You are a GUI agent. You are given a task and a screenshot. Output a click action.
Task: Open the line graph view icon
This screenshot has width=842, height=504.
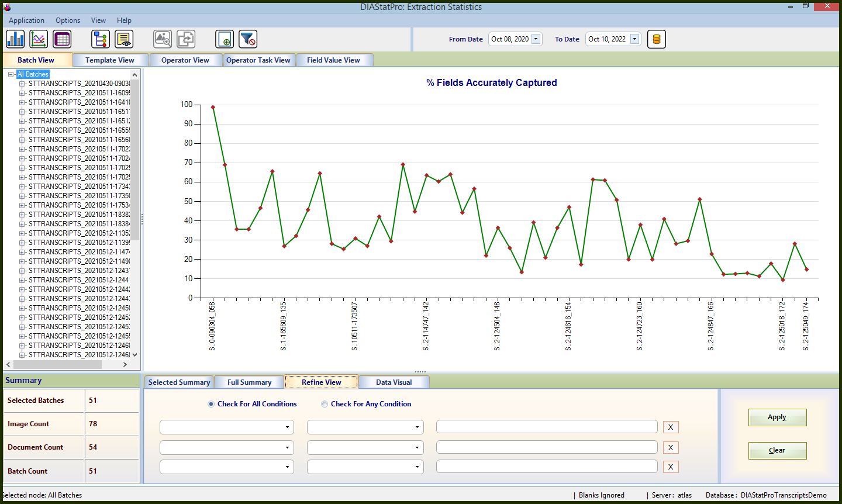pyautogui.click(x=39, y=39)
